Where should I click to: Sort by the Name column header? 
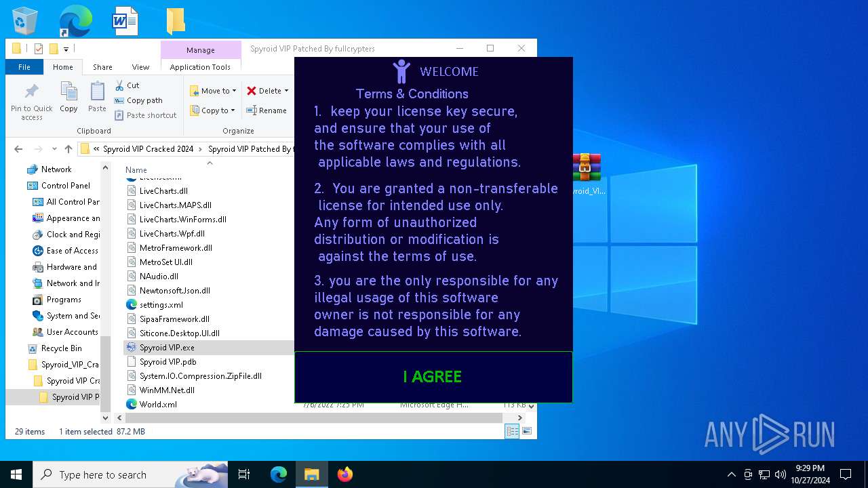coord(136,170)
